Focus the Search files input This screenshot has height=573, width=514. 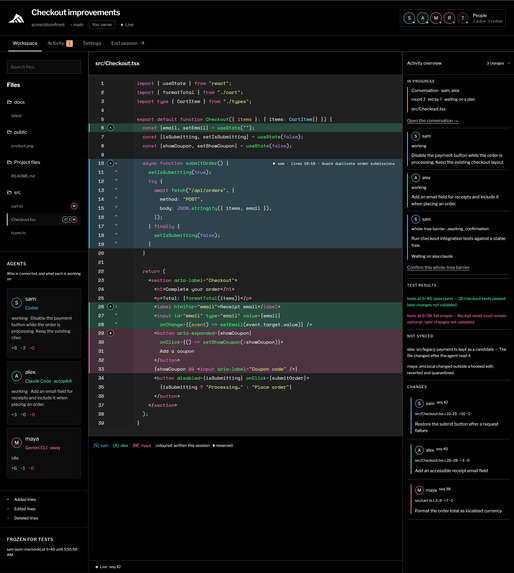[x=44, y=67]
